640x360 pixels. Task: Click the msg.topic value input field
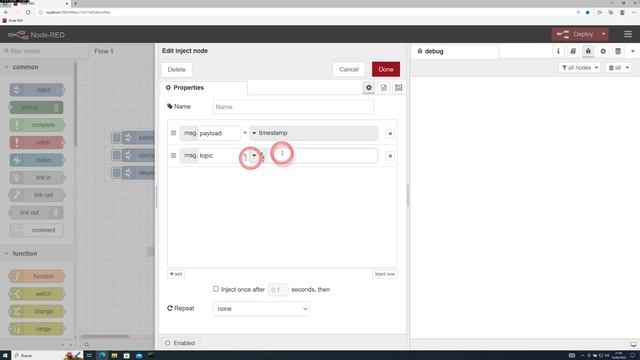[x=321, y=156]
